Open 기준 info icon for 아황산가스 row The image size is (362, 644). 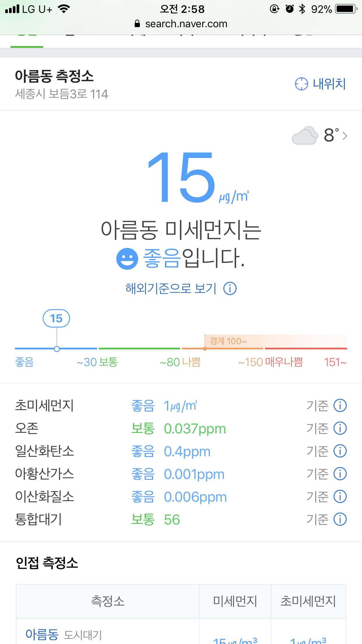pyautogui.click(x=340, y=474)
